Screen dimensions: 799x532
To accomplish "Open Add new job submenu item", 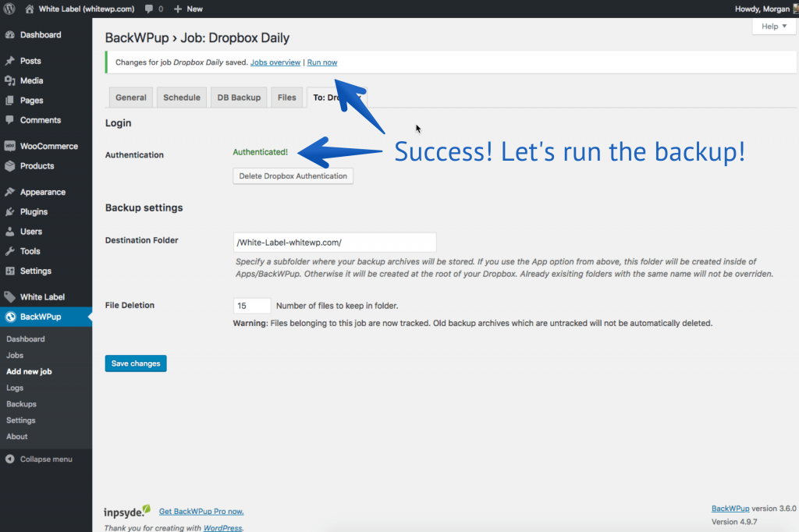I will click(x=29, y=371).
